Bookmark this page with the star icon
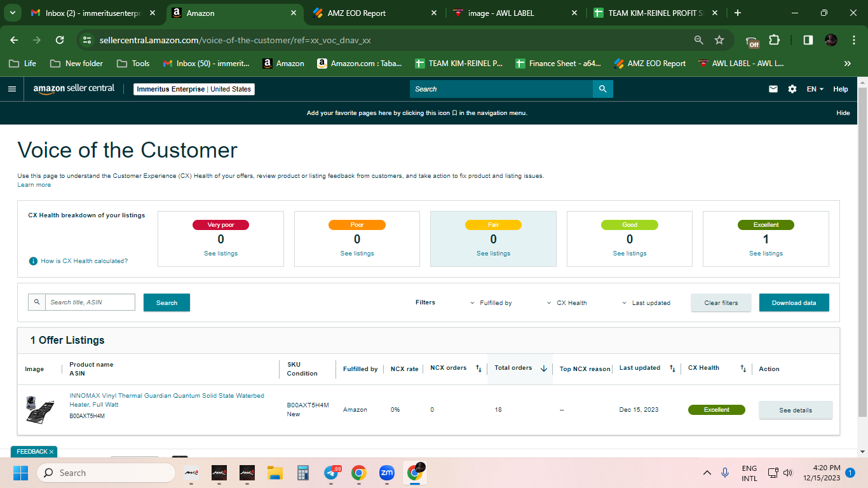 click(x=719, y=40)
